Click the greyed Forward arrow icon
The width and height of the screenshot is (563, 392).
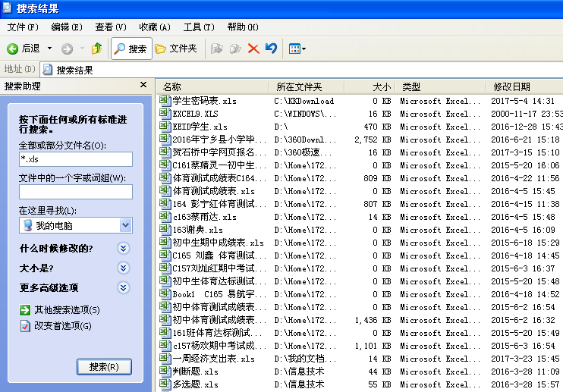(x=67, y=49)
